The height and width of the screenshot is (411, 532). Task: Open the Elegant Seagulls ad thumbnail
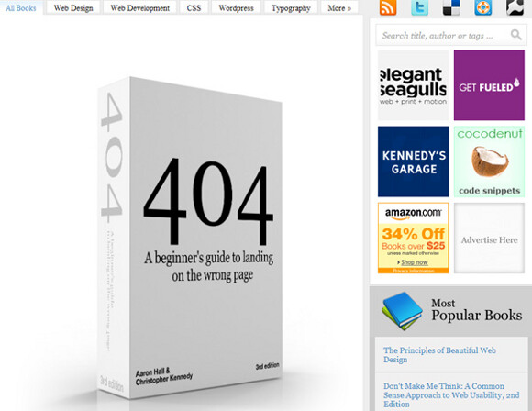coord(414,85)
